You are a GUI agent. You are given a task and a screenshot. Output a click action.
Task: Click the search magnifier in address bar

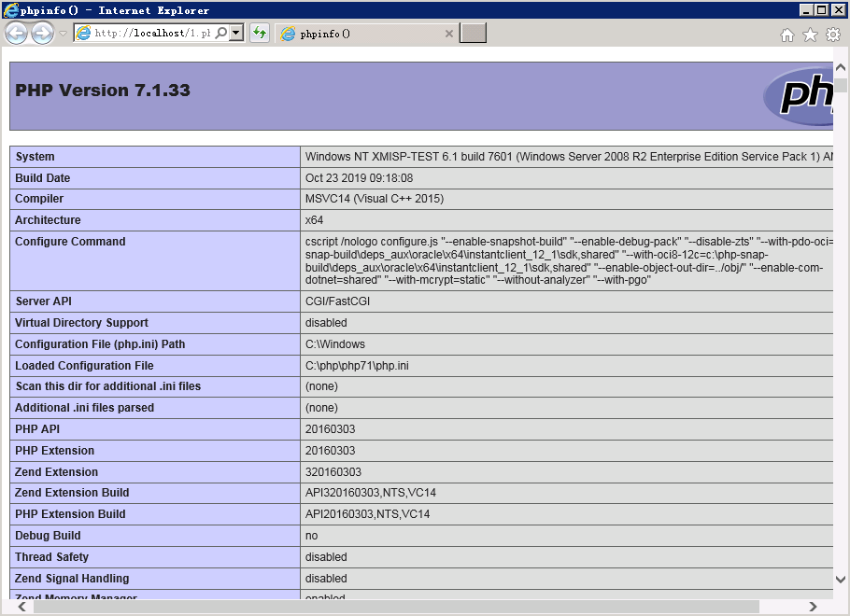(x=221, y=33)
